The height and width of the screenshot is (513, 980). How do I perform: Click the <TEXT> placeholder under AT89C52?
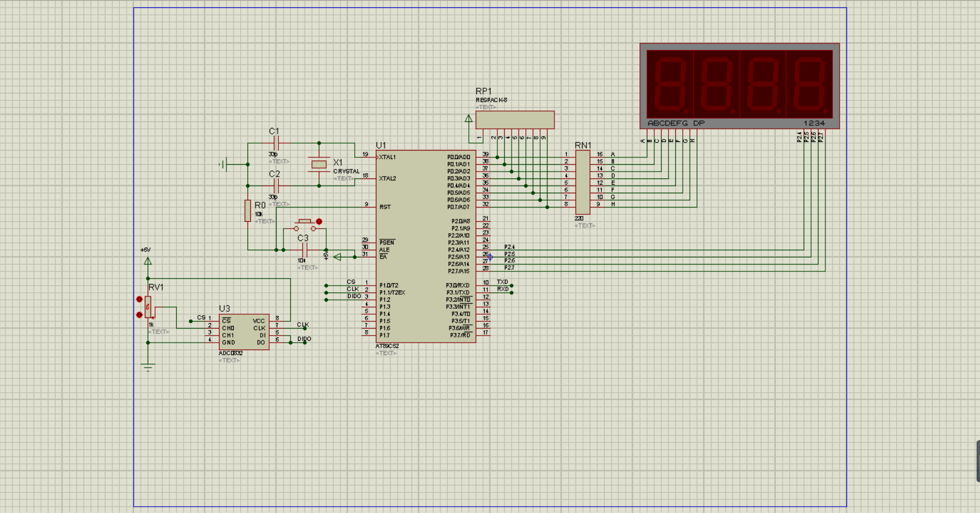(x=386, y=353)
